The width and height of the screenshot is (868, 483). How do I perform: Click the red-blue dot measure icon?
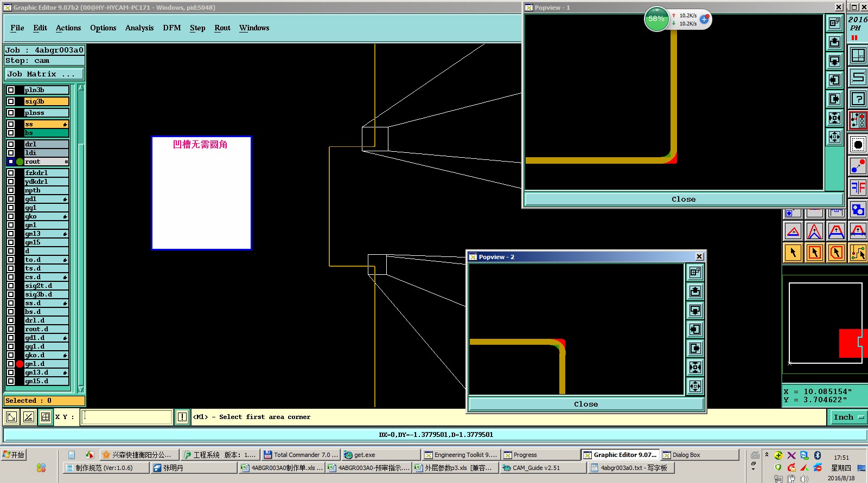[x=858, y=166]
